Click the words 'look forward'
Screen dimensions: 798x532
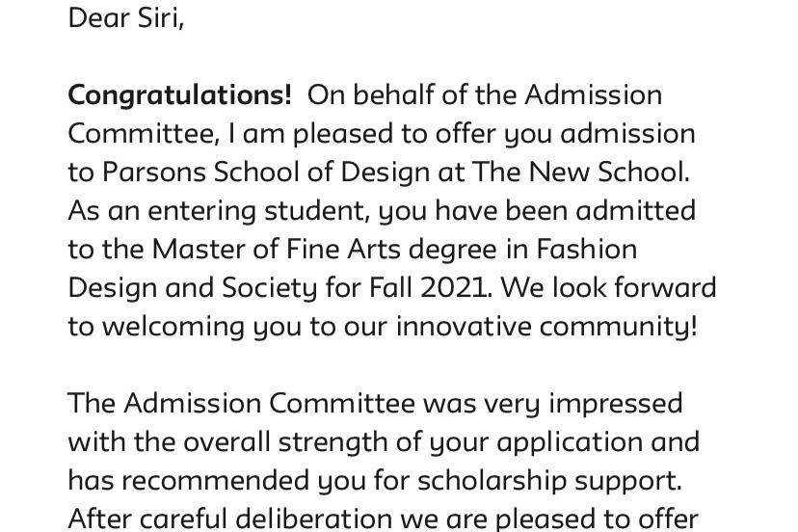[634, 287]
